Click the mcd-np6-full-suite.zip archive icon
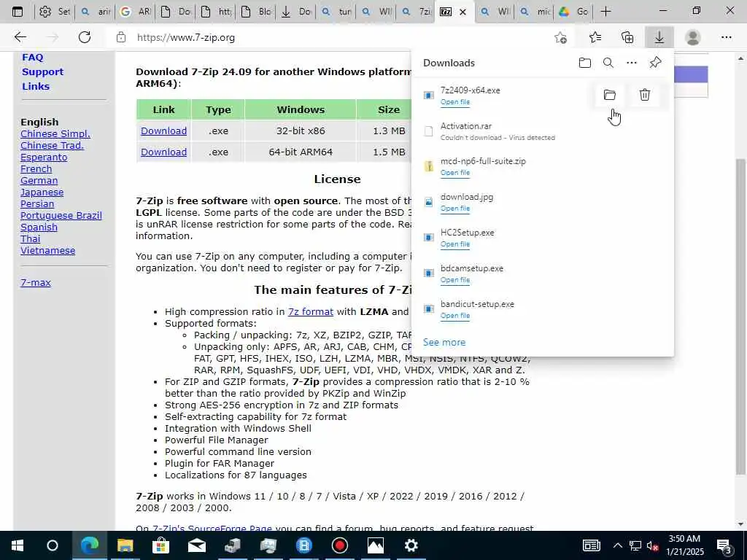Viewport: 747px width, 560px height. point(429,166)
